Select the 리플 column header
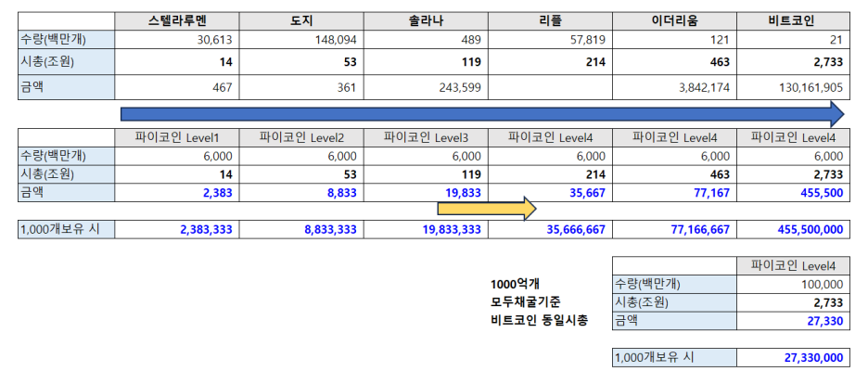The image size is (868, 384). tap(550, 21)
